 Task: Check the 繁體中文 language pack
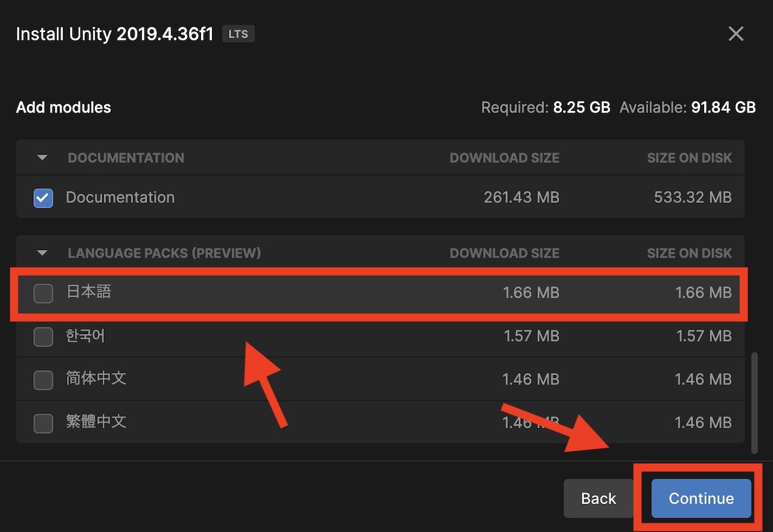coord(43,422)
